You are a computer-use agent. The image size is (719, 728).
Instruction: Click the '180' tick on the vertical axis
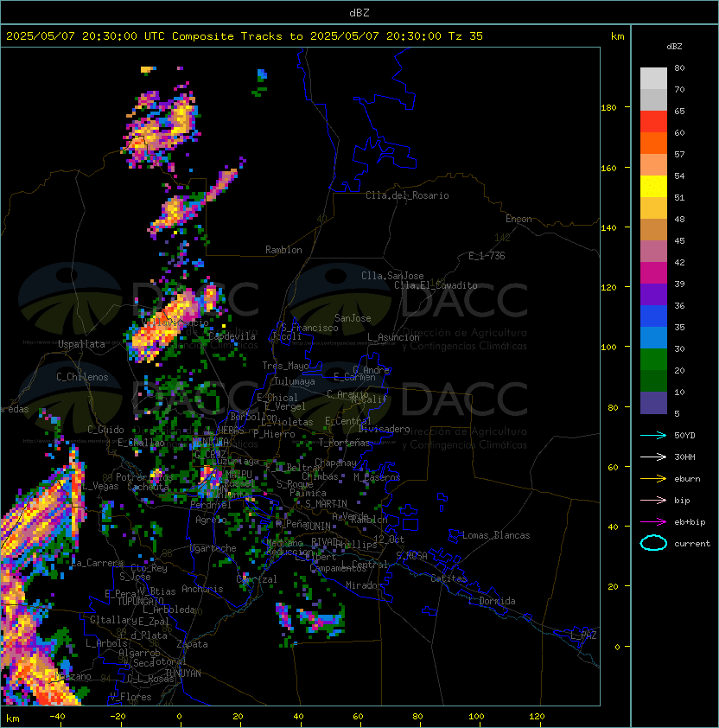coord(608,108)
